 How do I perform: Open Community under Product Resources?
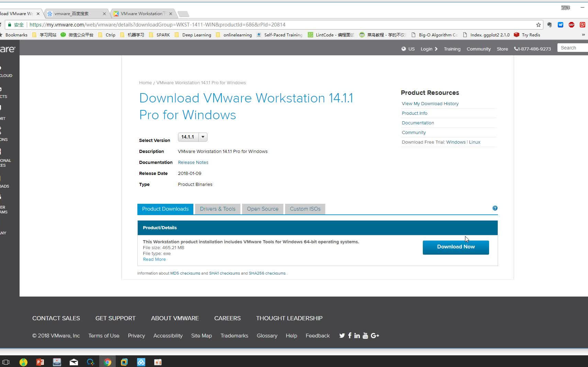click(x=414, y=133)
